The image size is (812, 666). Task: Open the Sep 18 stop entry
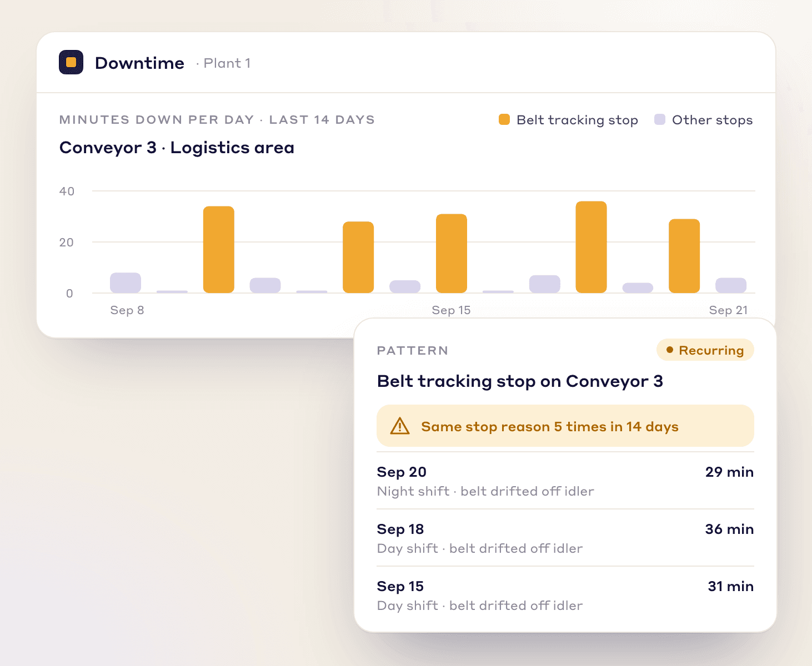click(565, 538)
